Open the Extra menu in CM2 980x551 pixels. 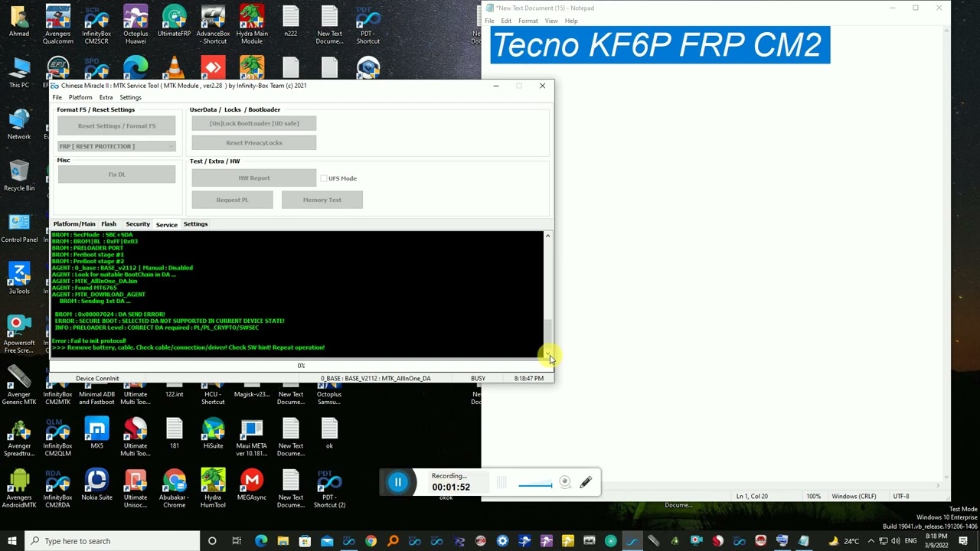tap(106, 97)
